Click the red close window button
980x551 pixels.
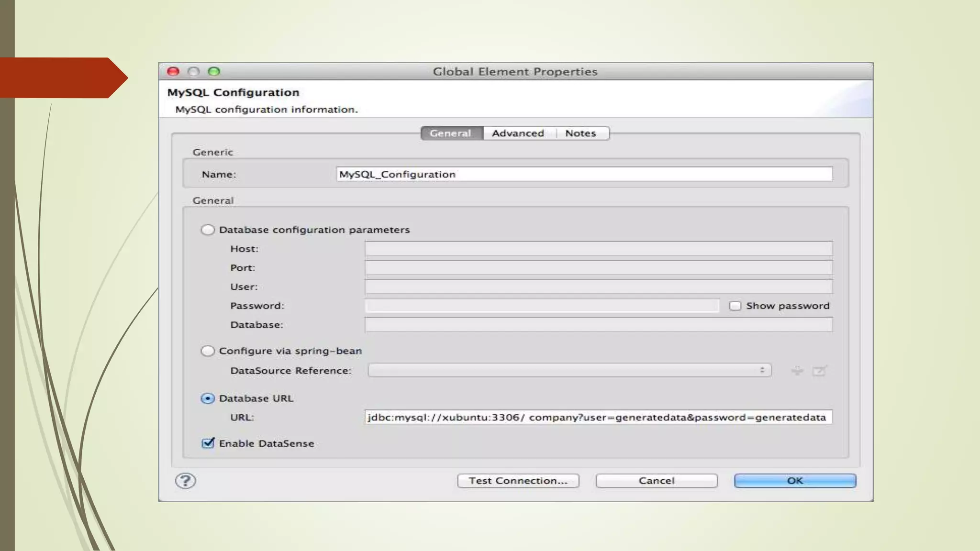tap(173, 72)
